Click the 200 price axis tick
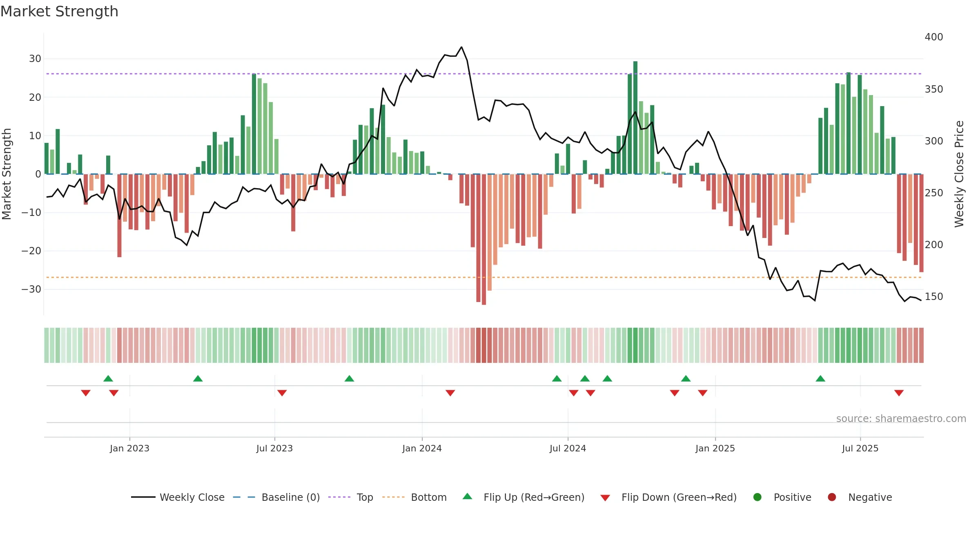 click(x=934, y=245)
